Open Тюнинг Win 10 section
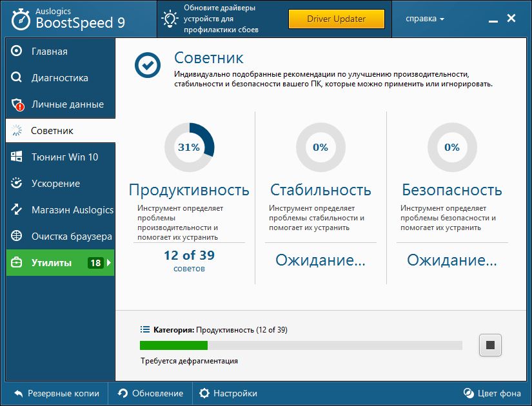This screenshot has height=406, width=532. point(61,157)
